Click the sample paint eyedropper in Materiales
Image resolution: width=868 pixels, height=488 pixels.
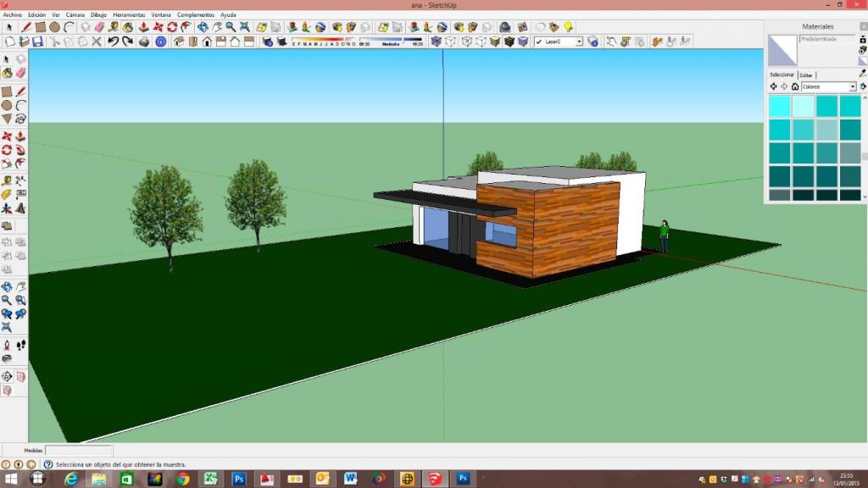(862, 74)
